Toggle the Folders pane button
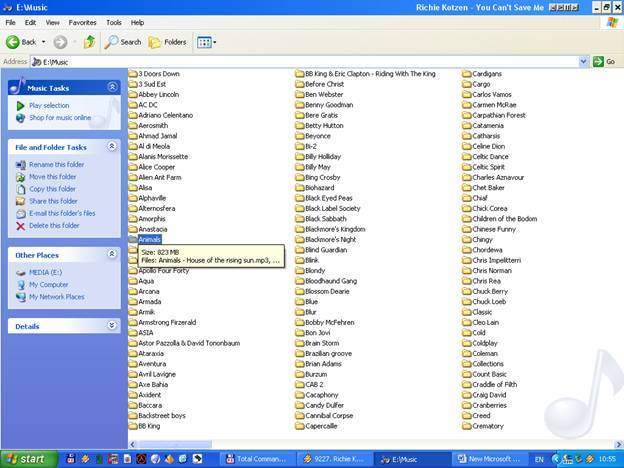This screenshot has height=468, width=624. (x=167, y=42)
